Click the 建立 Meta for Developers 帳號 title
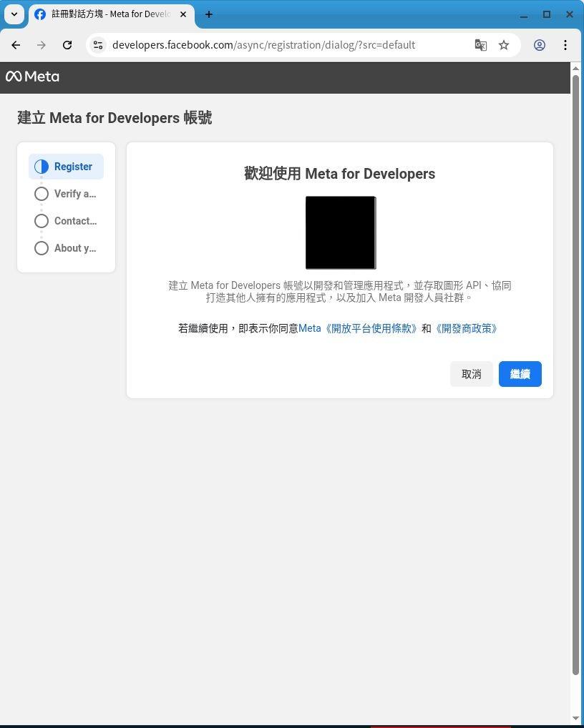This screenshot has width=584, height=728. point(115,118)
